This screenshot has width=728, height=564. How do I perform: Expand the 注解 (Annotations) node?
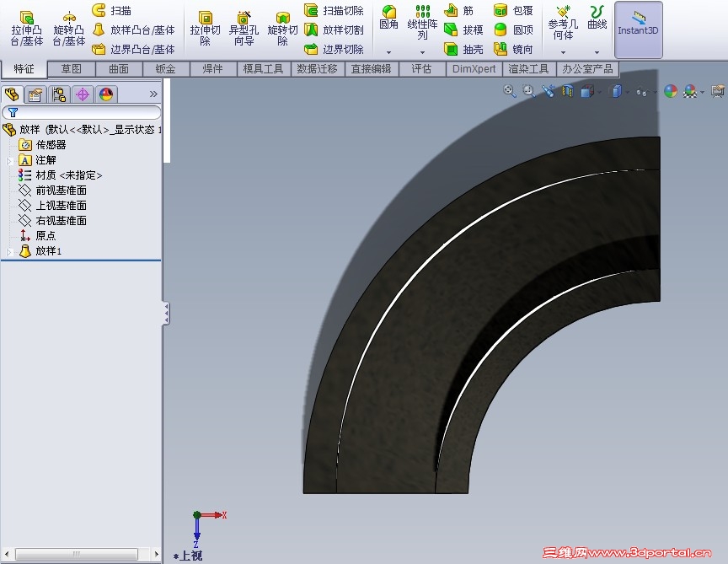[x=9, y=161]
